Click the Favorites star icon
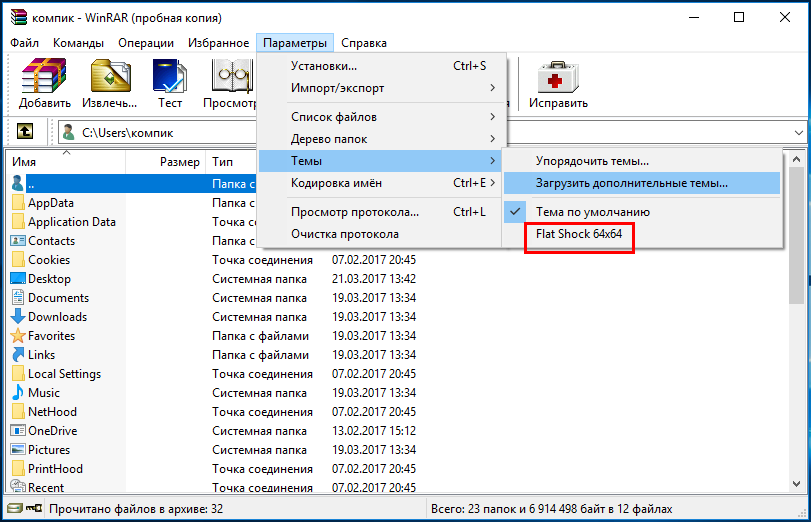 click(x=18, y=336)
